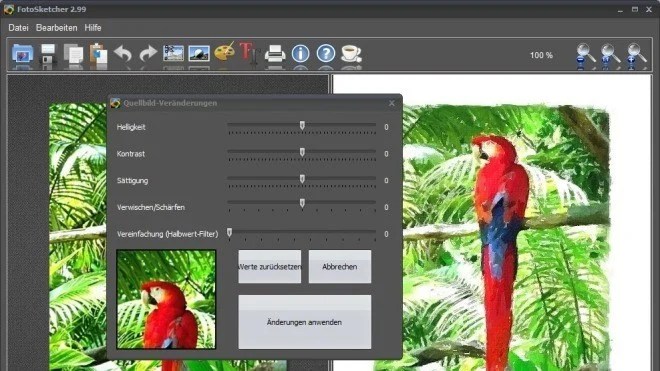
Task: Zoom in with the plus magnifier
Action: [x=636, y=55]
